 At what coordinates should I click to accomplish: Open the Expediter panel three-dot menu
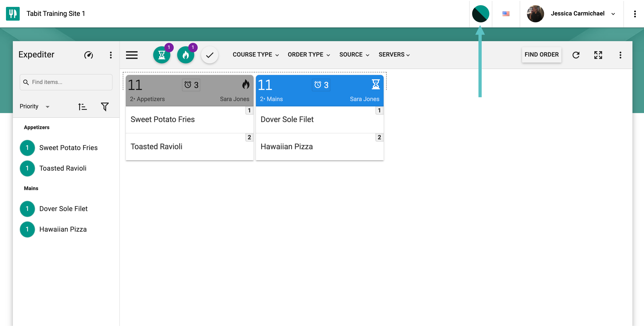[111, 55]
